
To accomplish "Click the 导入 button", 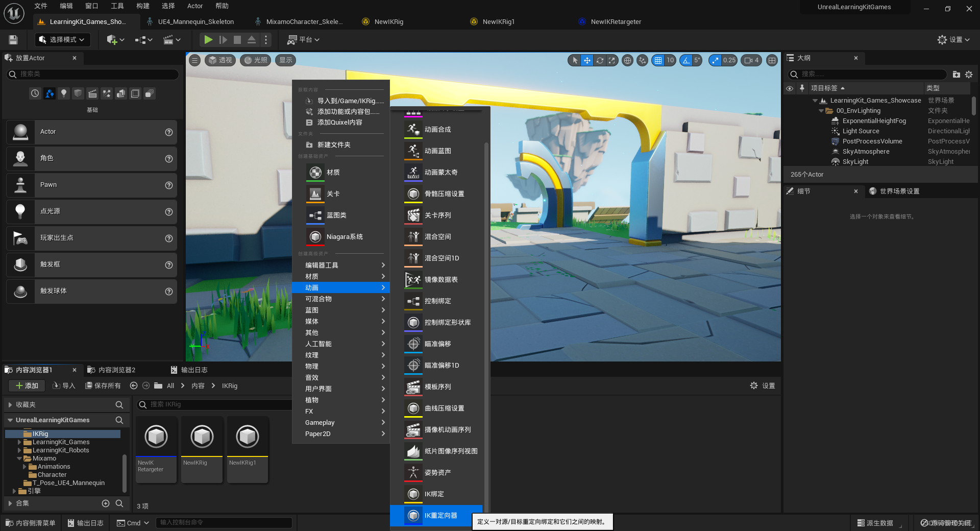I will point(64,385).
